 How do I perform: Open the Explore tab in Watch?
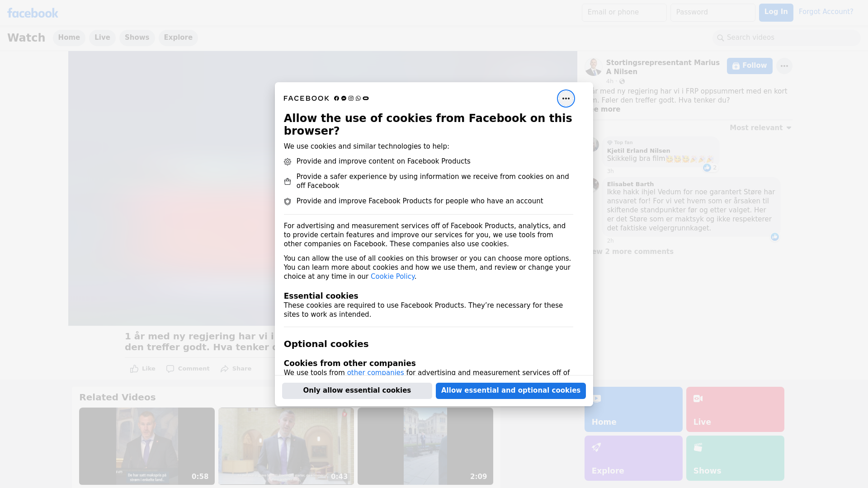[x=178, y=38]
